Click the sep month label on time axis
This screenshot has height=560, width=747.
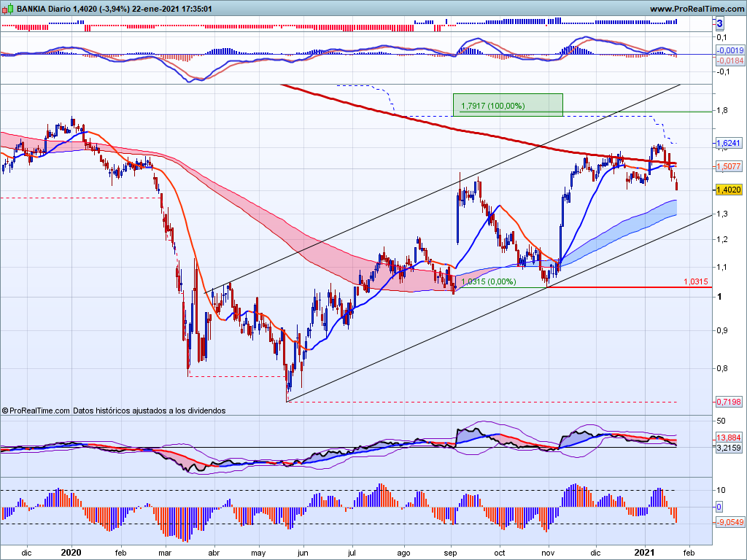click(450, 553)
